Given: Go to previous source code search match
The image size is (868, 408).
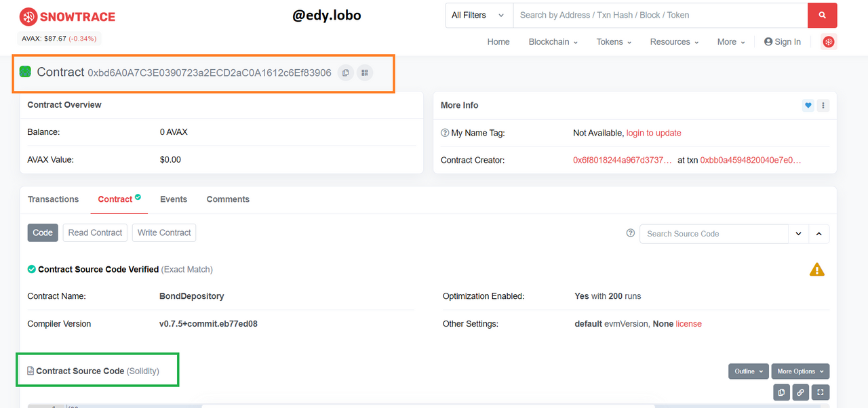Looking at the screenshot, I should pos(818,234).
